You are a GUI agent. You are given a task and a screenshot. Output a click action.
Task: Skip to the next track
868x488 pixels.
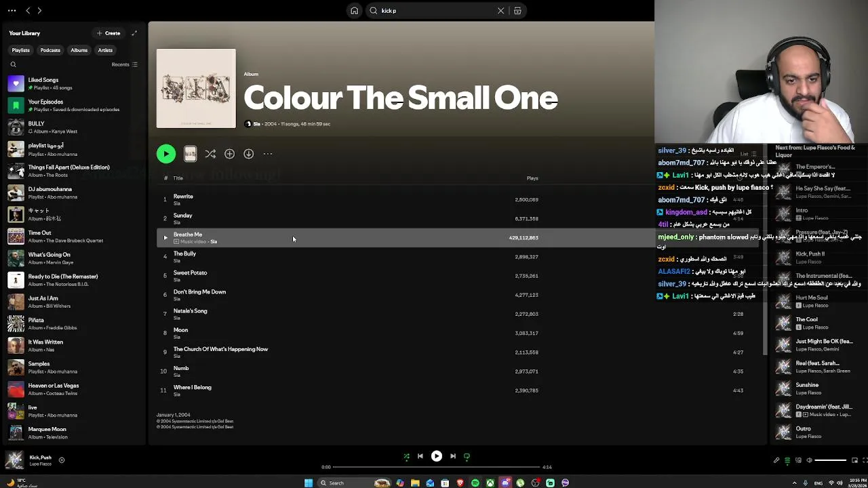[x=453, y=456]
